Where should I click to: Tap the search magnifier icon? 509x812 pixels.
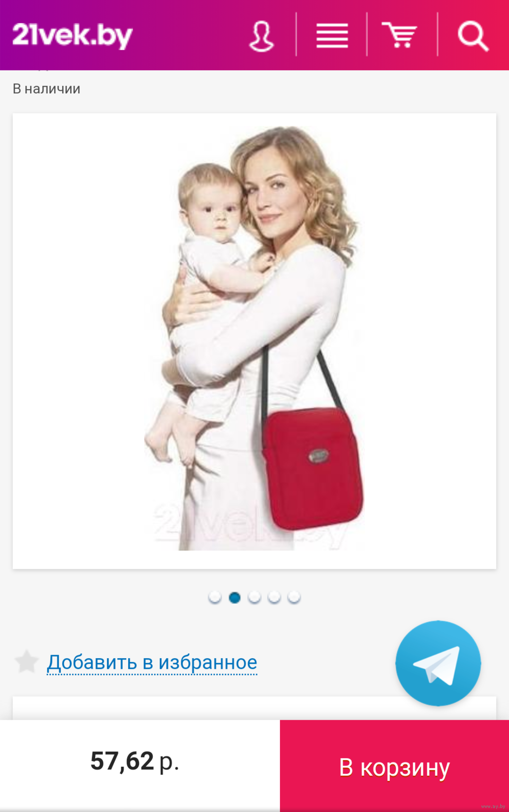coord(473,36)
